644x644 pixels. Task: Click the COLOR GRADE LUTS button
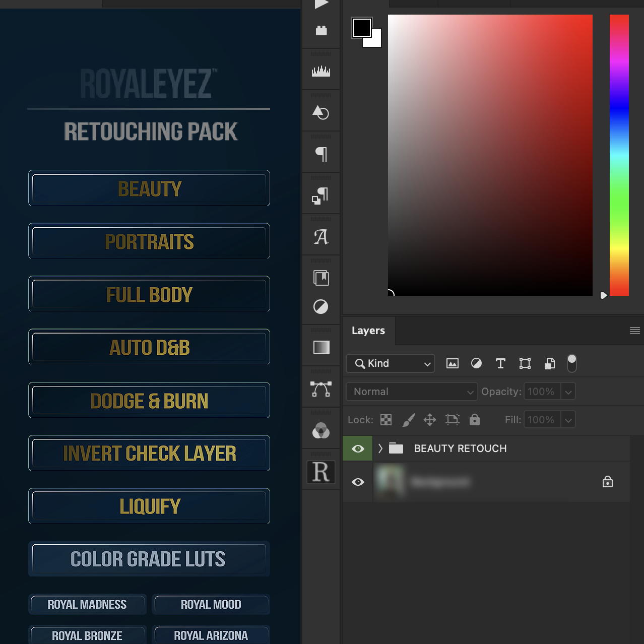tap(149, 559)
